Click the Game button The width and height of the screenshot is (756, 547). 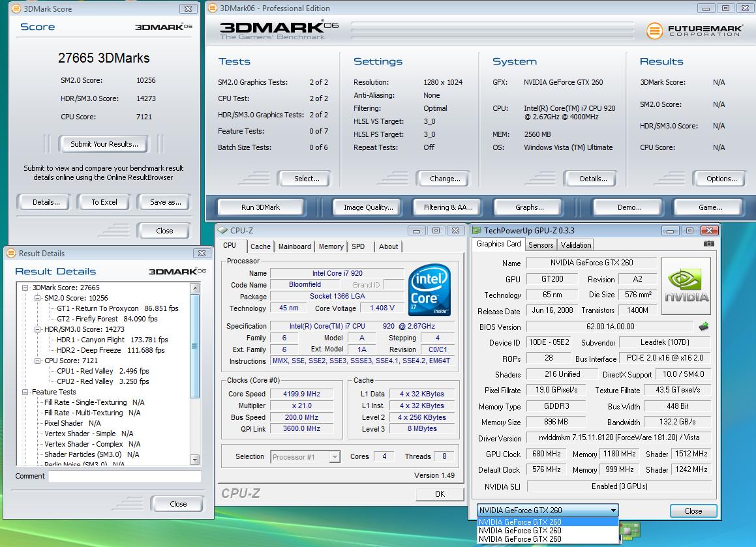(710, 207)
